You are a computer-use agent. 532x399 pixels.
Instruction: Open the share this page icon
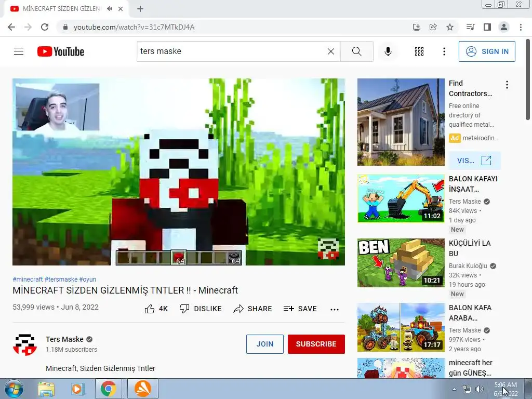point(433,27)
